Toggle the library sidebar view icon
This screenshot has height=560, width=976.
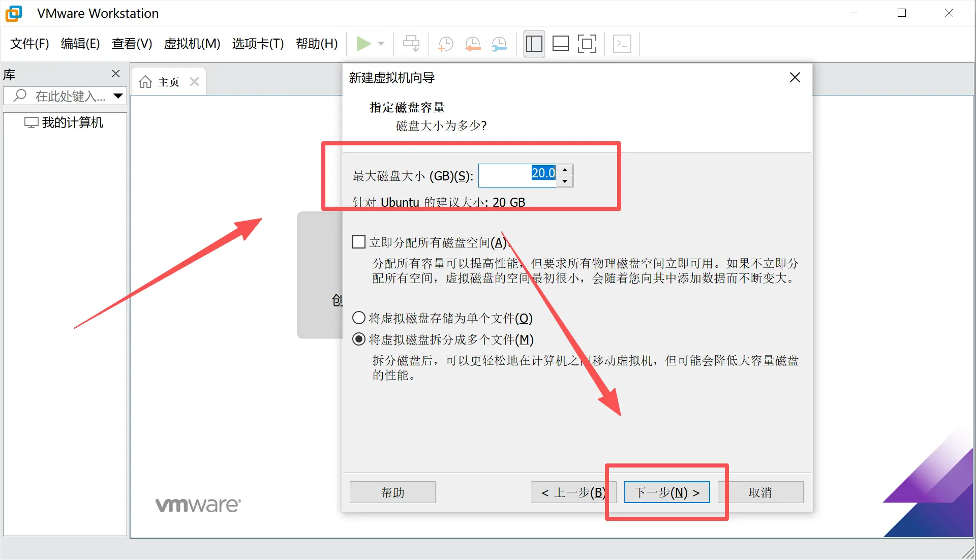[x=534, y=44]
